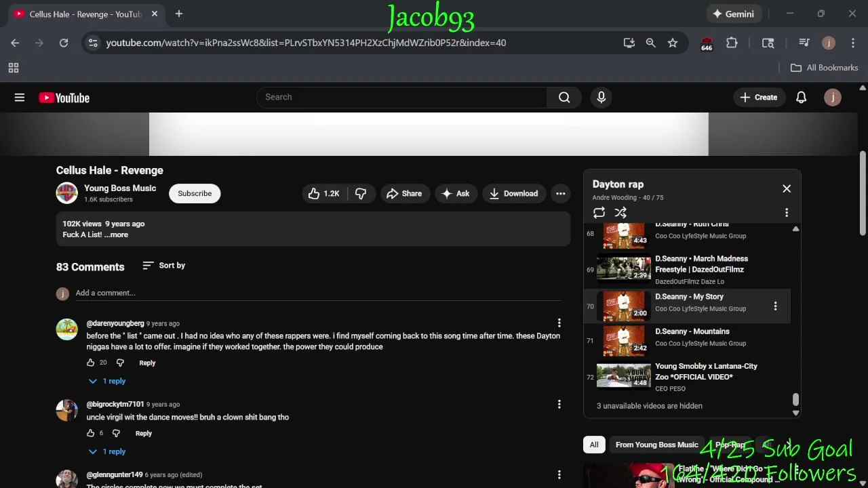This screenshot has height=488, width=868.
Task: Dislike bigrockytm7101's comment
Action: 116,433
